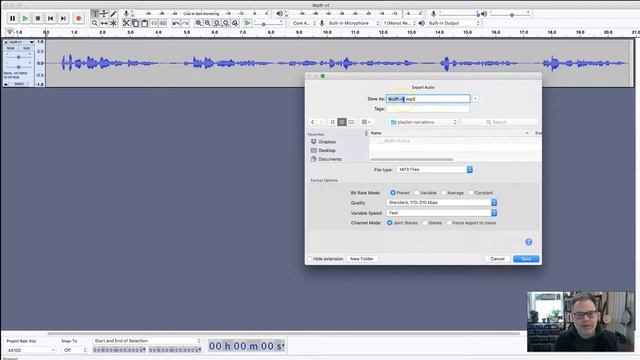This screenshot has height=360, width=640.
Task: Click the Zoom Toggle icon
Action: pyautogui.click(x=235, y=23)
